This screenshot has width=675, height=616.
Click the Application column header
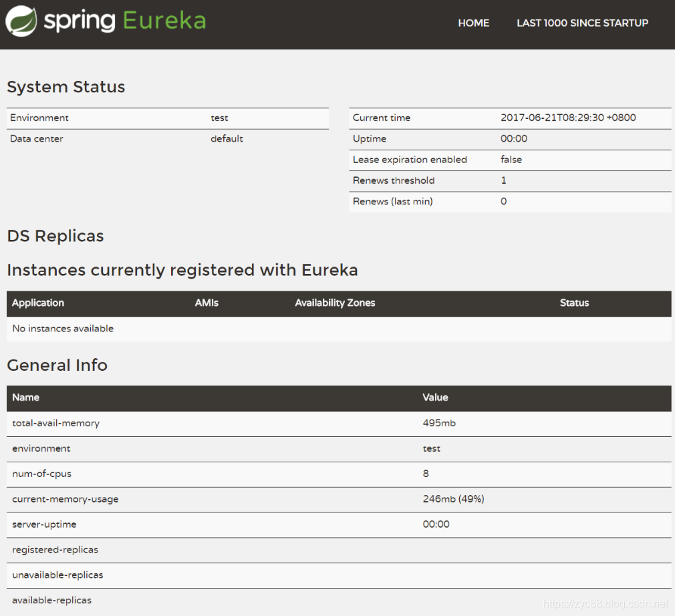point(38,303)
